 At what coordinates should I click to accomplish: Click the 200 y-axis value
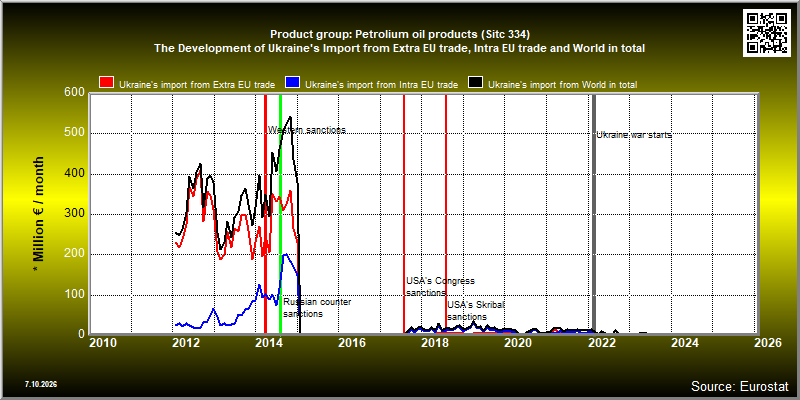[74, 254]
